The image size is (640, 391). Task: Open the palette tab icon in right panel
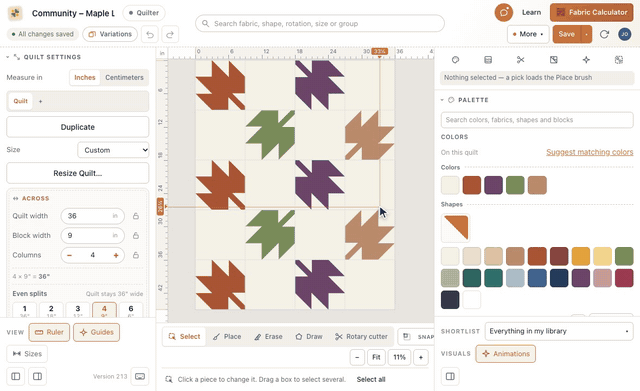click(455, 60)
